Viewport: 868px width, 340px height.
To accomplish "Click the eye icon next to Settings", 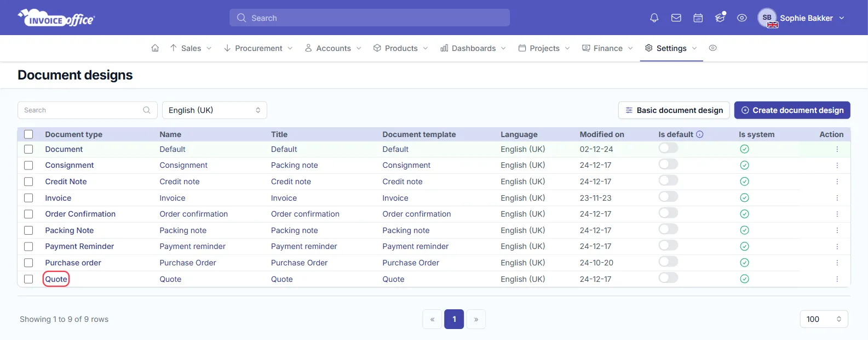I will click(712, 48).
